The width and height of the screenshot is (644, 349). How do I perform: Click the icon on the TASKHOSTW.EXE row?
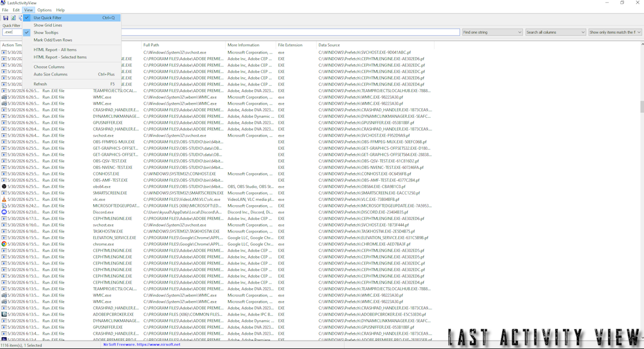point(4,231)
